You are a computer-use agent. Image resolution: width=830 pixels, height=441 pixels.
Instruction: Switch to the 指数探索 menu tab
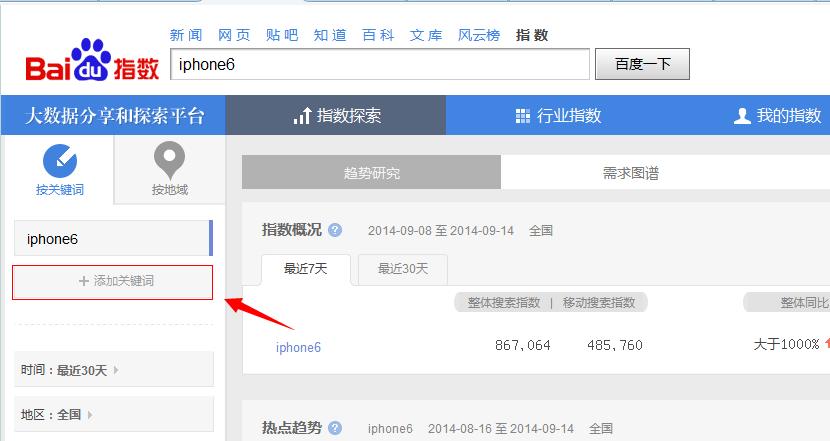(336, 115)
